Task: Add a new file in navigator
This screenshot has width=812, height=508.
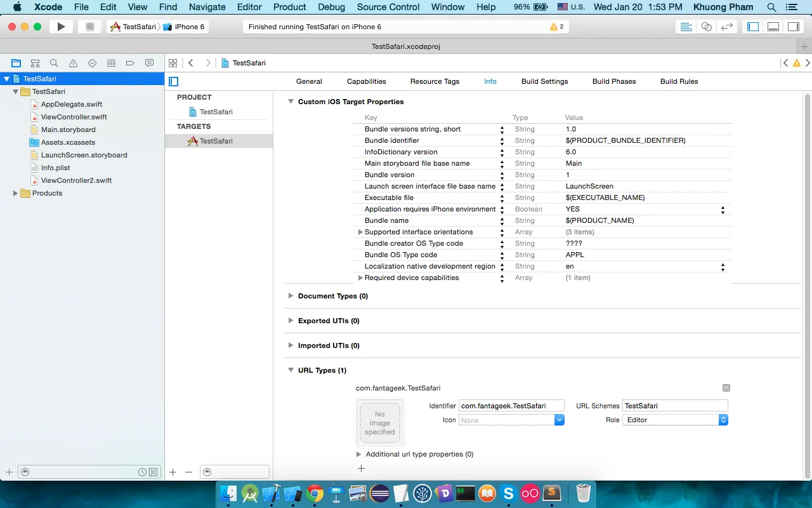Action: [x=9, y=472]
